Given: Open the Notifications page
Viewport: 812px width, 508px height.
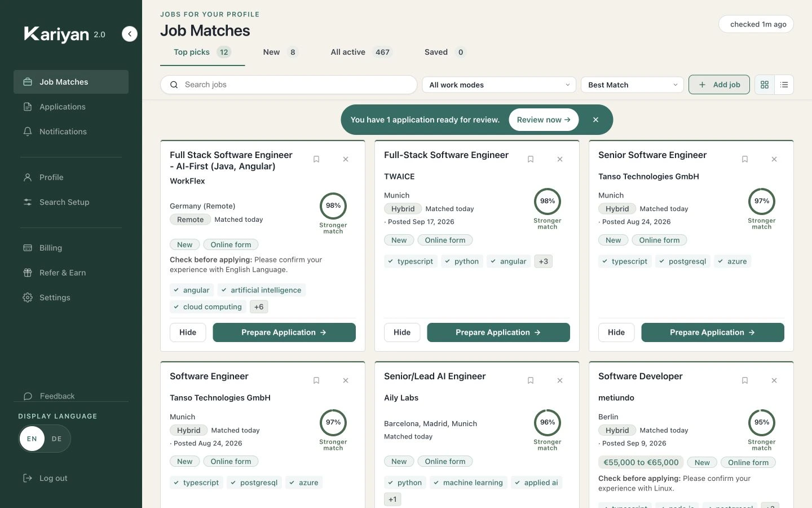Looking at the screenshot, I should pyautogui.click(x=71, y=132).
